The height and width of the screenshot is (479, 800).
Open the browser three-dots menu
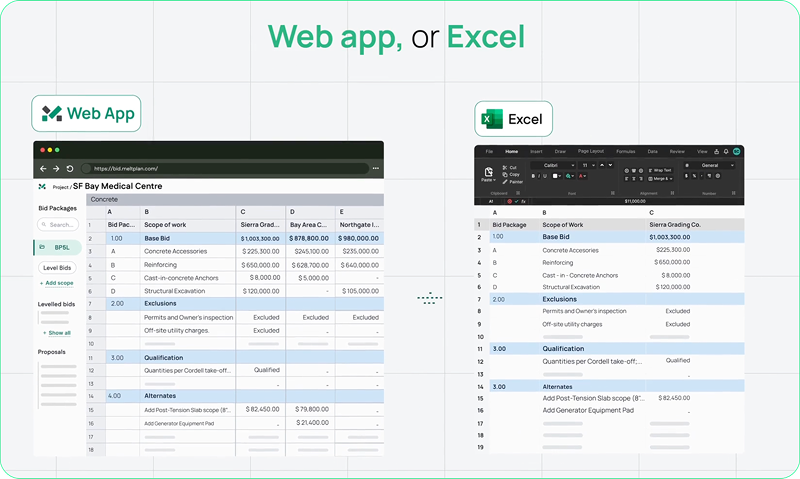[376, 168]
